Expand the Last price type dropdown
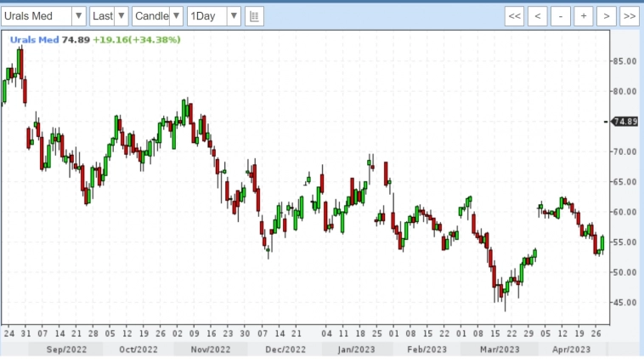644x359 pixels. point(121,16)
